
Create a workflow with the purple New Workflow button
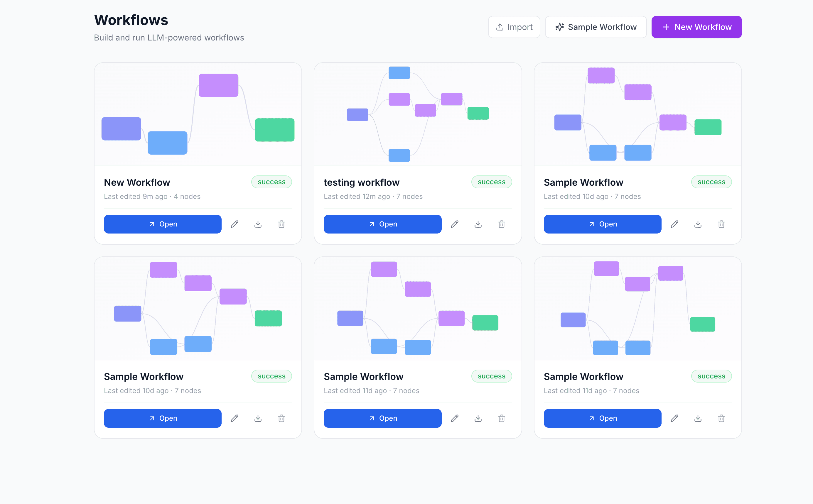tap(696, 27)
